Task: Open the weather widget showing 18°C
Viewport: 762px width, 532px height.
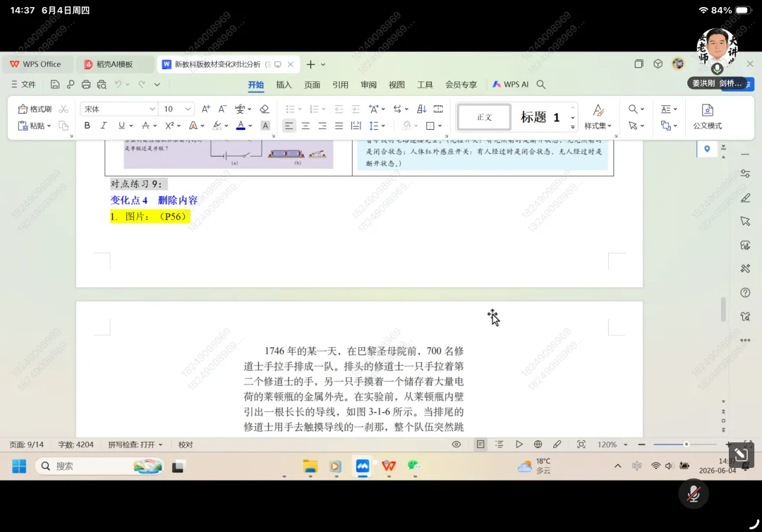Action: [x=534, y=466]
